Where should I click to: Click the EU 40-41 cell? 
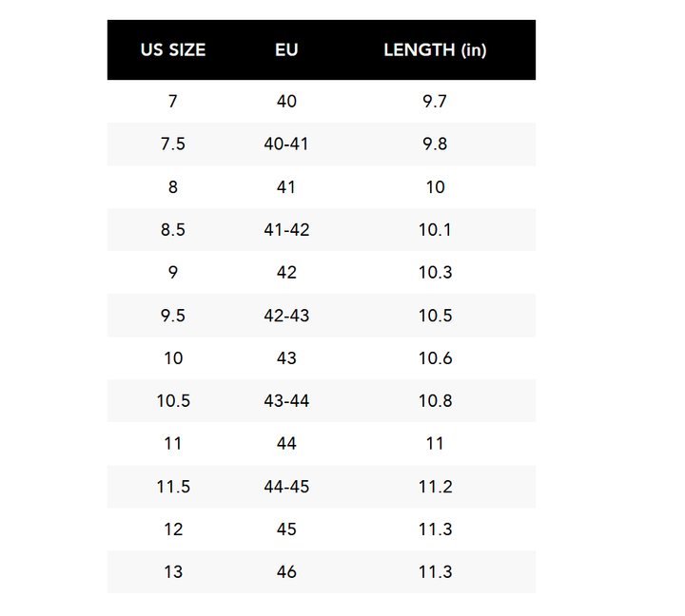tap(286, 144)
